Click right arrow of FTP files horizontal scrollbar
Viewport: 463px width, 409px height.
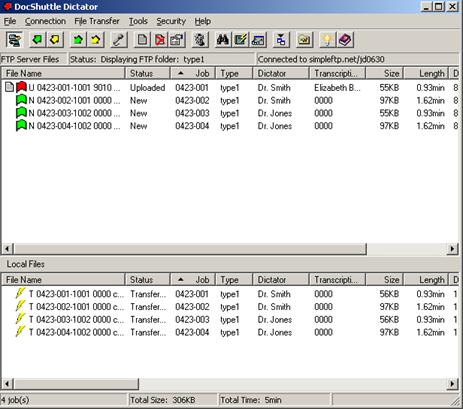point(452,249)
